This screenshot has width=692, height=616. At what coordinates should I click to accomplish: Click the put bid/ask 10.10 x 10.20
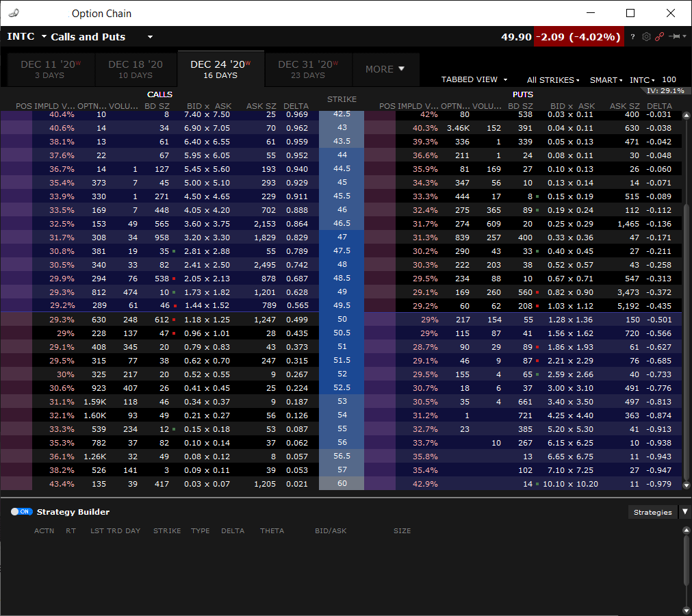(x=570, y=484)
